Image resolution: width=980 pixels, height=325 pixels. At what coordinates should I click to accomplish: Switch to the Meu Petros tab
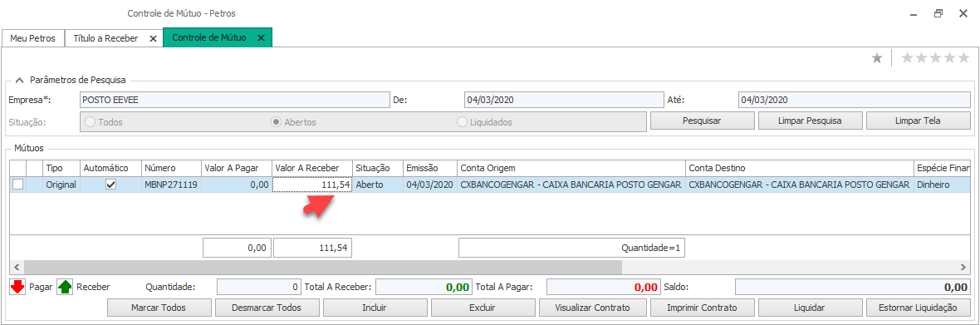(33, 38)
